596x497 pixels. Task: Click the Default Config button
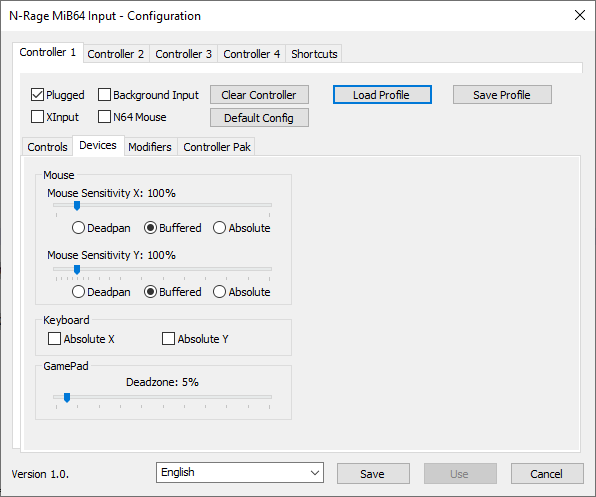(x=259, y=118)
